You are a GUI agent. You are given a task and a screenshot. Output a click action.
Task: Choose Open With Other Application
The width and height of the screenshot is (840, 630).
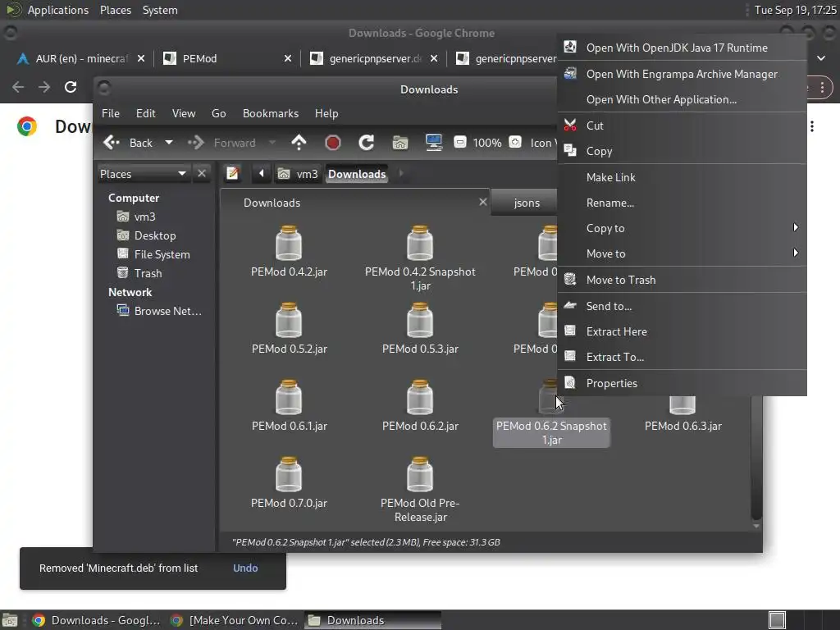682,99
